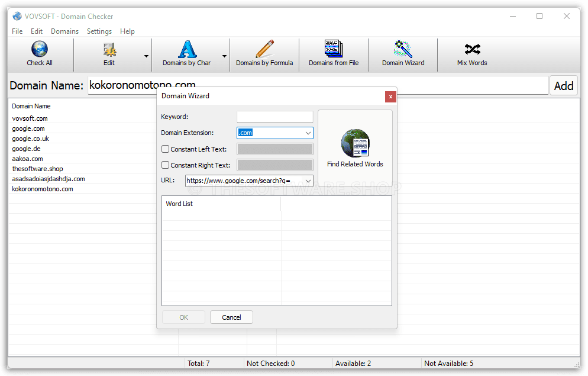This screenshot has width=588, height=376.
Task: Click the Word List column header
Action: pos(221,204)
